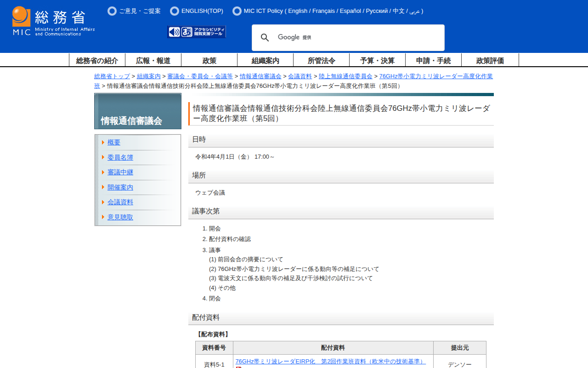The width and height of the screenshot is (588, 368).
Task: Go to ENGLISH(TOP) page
Action: pos(202,11)
